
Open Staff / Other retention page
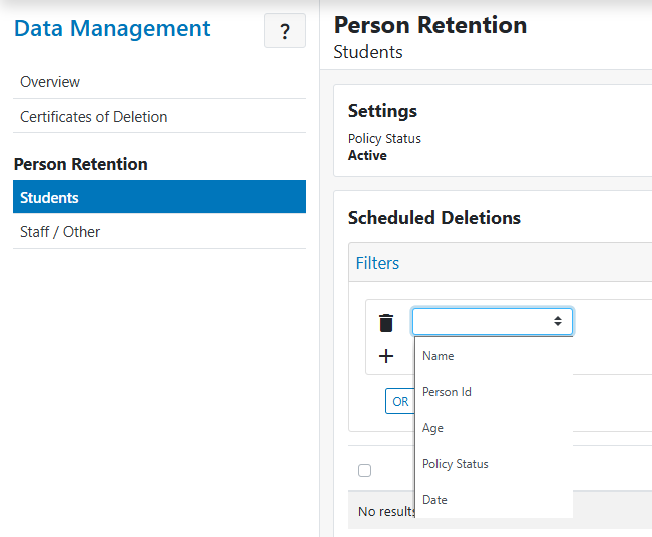coord(60,232)
